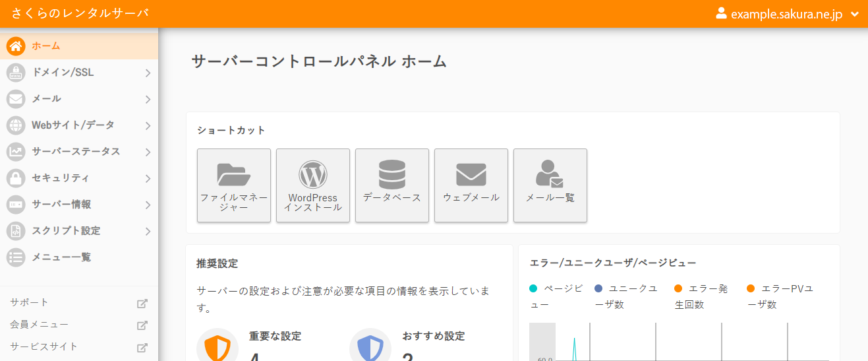The width and height of the screenshot is (868, 361).
Task: Select メニュー一覧 in the sidebar
Action: click(x=61, y=257)
